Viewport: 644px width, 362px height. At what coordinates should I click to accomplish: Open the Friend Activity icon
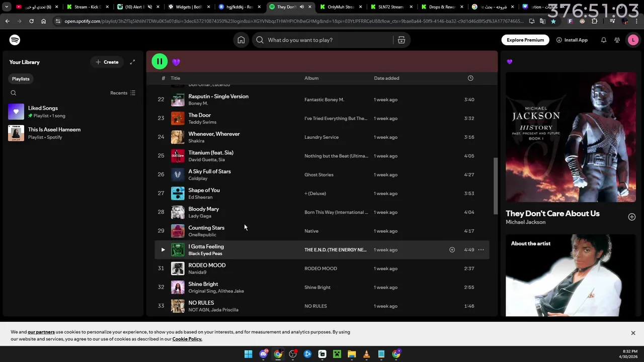point(617,40)
